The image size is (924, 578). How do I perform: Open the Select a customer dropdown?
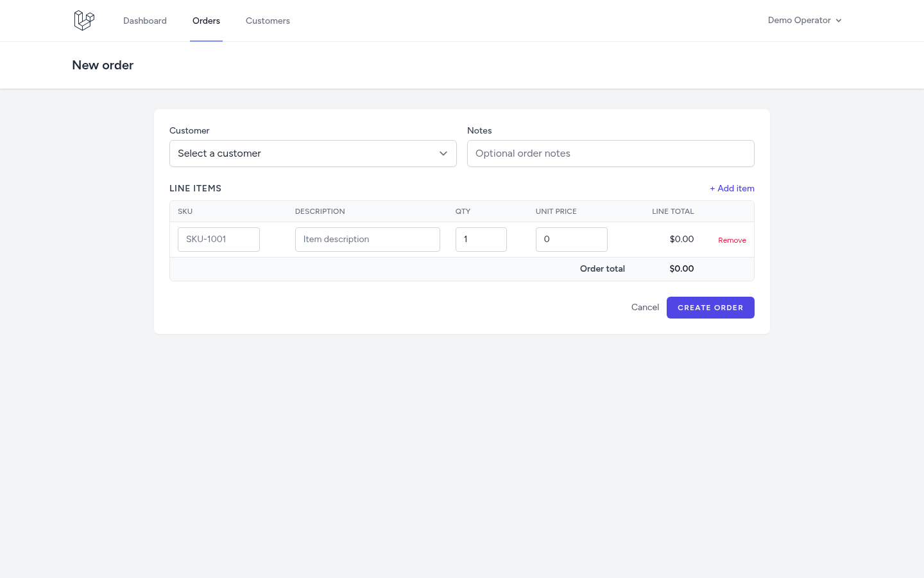313,153
